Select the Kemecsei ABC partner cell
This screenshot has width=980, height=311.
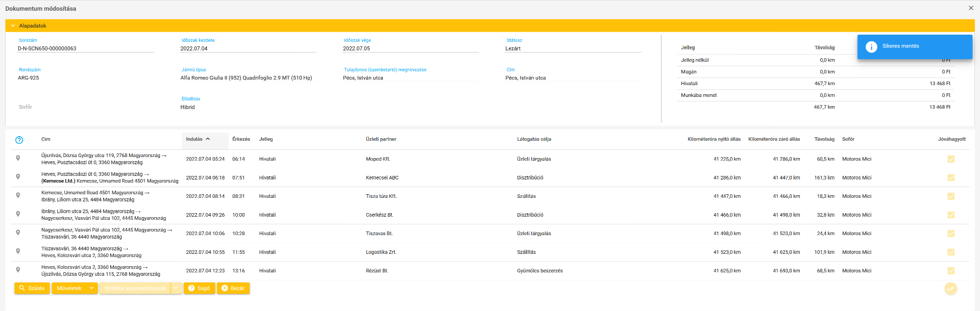click(x=382, y=178)
